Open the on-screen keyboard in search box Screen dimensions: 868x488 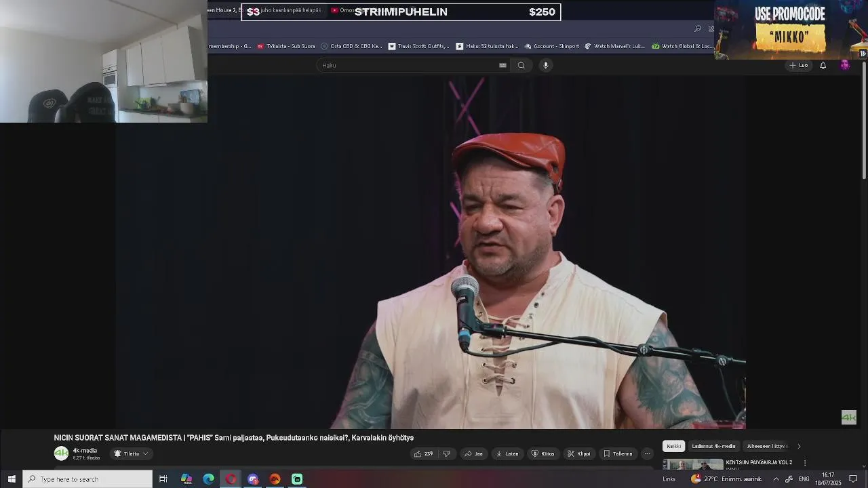[x=502, y=65]
